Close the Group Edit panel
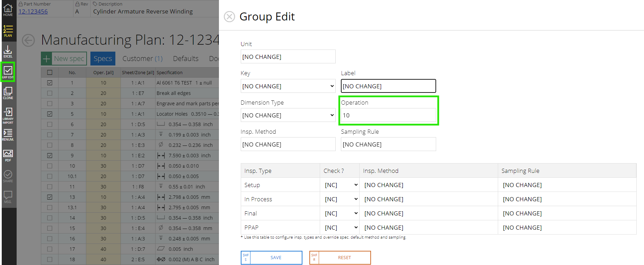 pyautogui.click(x=229, y=17)
